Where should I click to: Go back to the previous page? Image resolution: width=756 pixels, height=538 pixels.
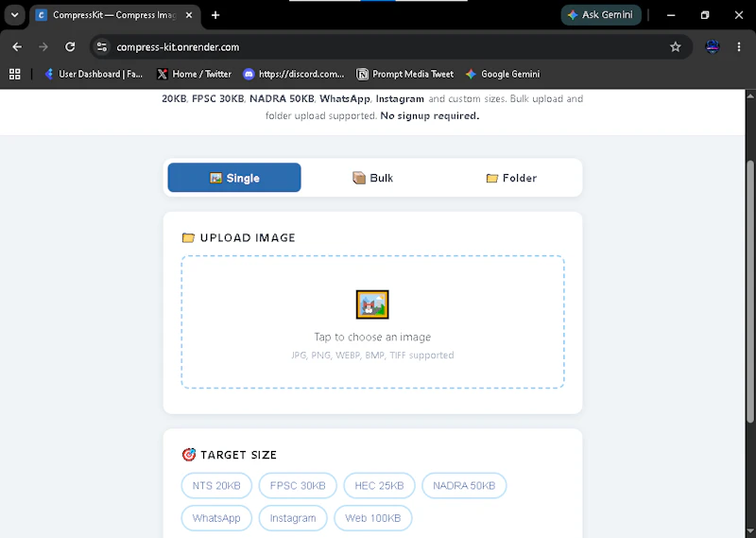click(x=17, y=47)
